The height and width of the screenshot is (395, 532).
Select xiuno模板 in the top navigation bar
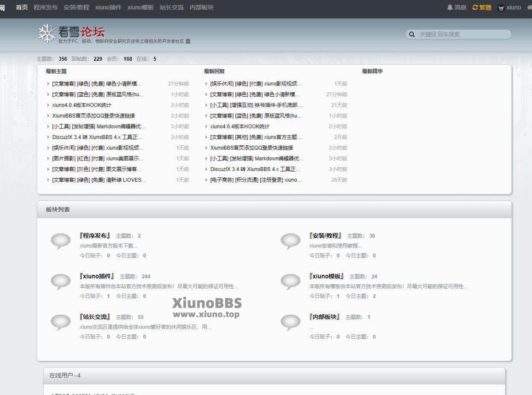click(x=141, y=8)
